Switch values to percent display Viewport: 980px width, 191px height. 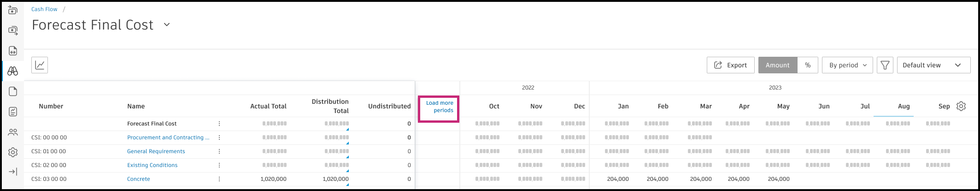[808, 65]
